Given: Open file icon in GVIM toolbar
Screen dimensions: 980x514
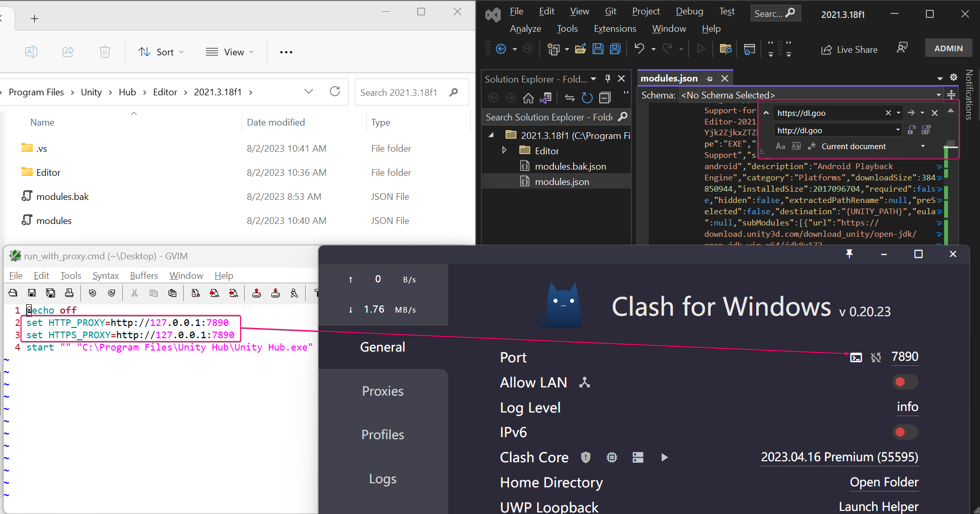Looking at the screenshot, I should (x=13, y=293).
